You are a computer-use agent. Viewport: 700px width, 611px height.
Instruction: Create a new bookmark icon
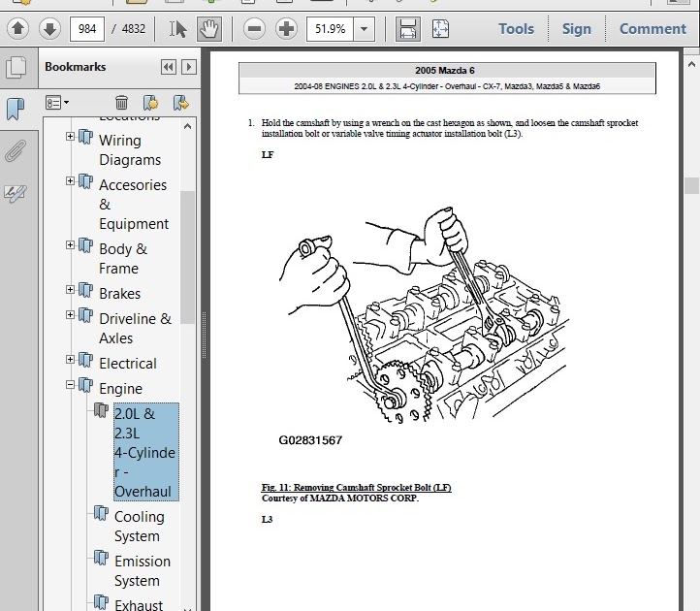150,103
